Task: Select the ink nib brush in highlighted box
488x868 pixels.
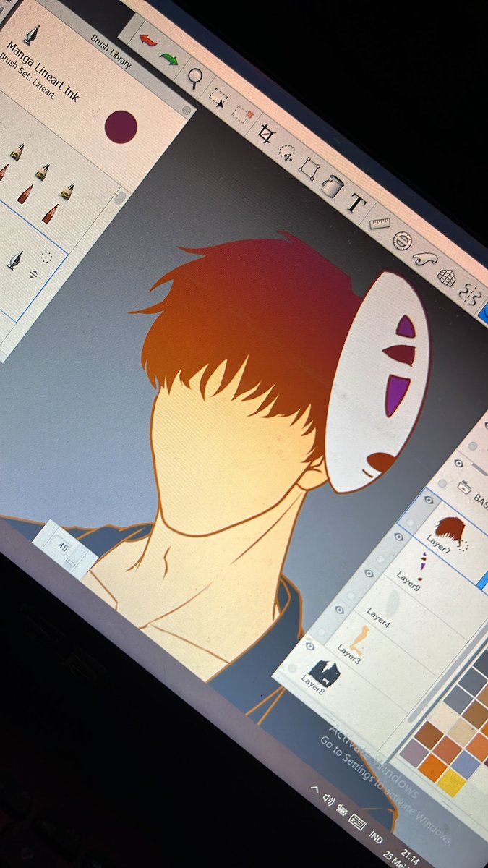Action: tap(14, 261)
